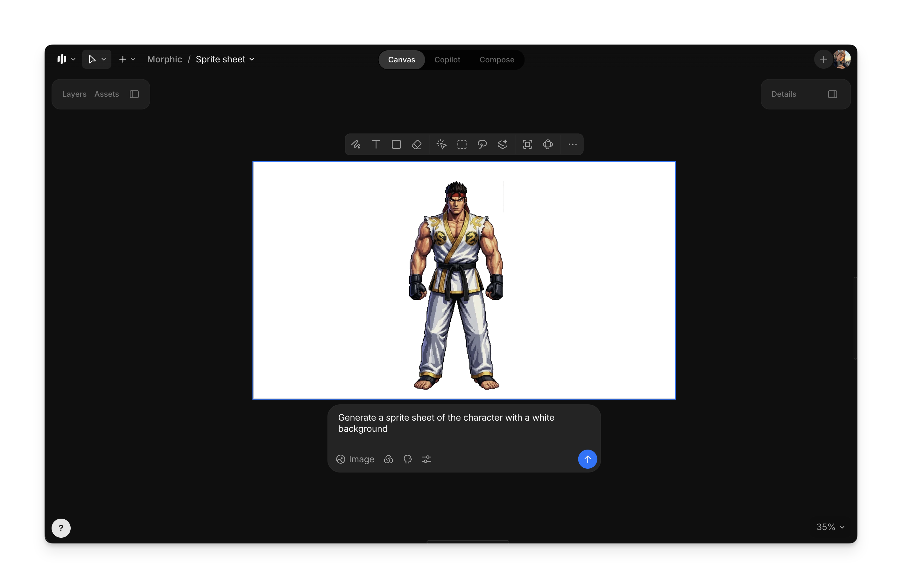Select the Text tool
Viewport: 902px width, 588px height.
376,144
